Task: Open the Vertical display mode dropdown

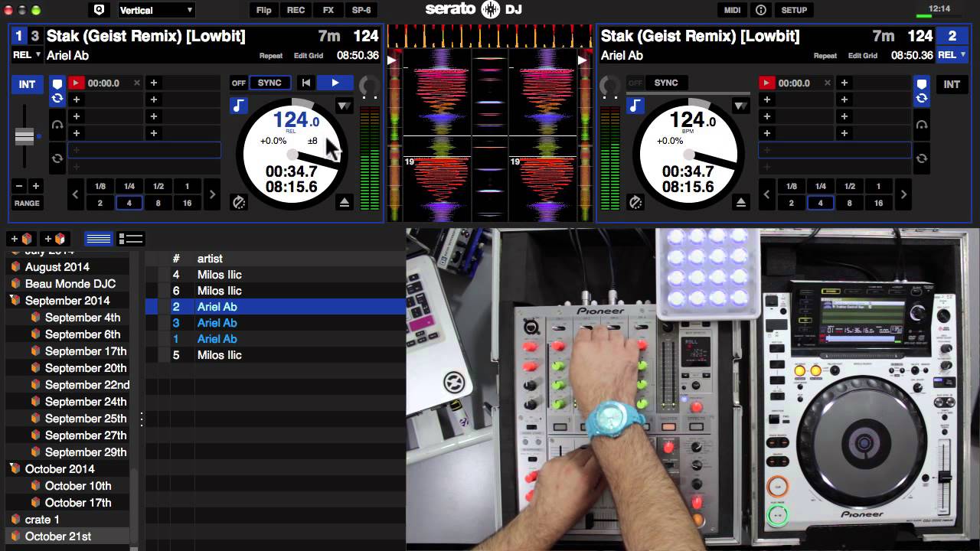Action: point(156,10)
